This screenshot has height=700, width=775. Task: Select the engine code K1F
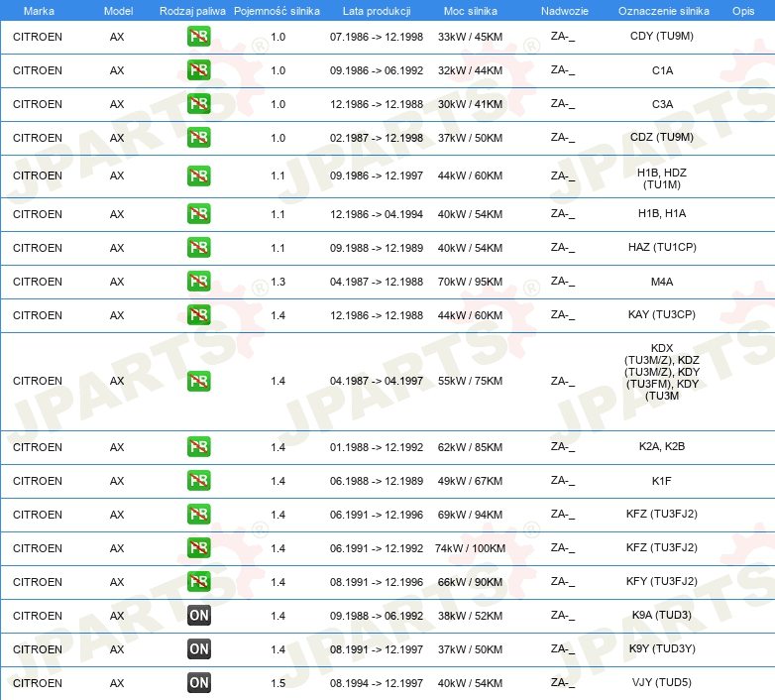(662, 481)
